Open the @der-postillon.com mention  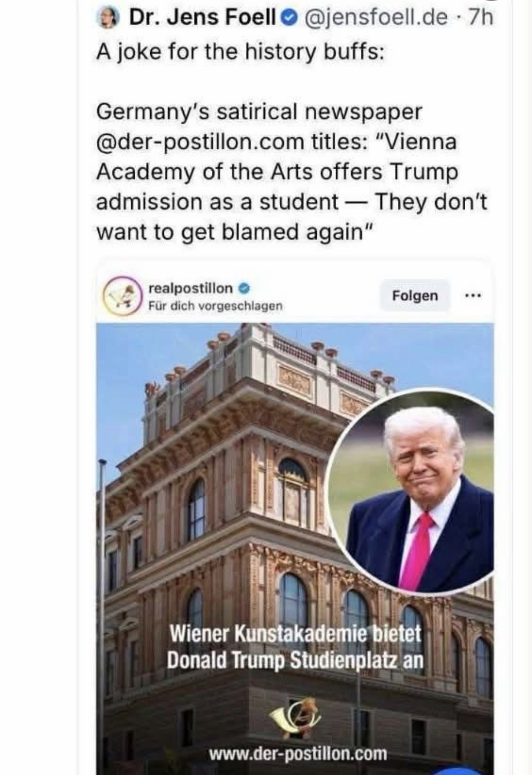tap(202, 142)
